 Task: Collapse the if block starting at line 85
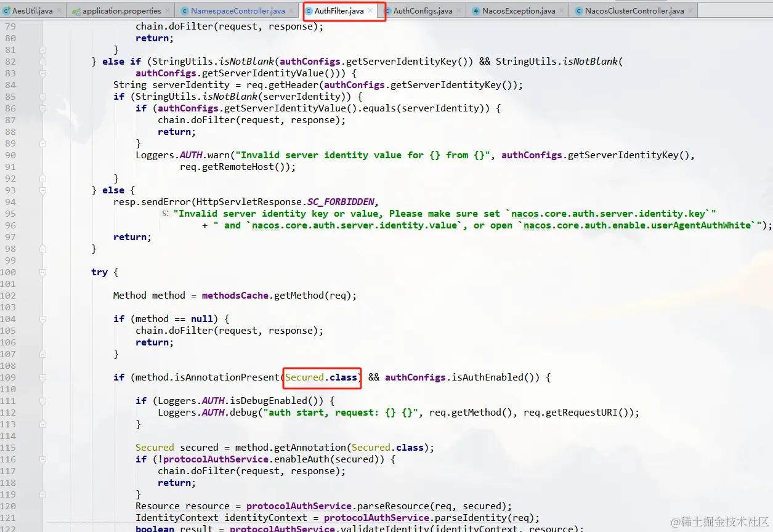[42, 97]
